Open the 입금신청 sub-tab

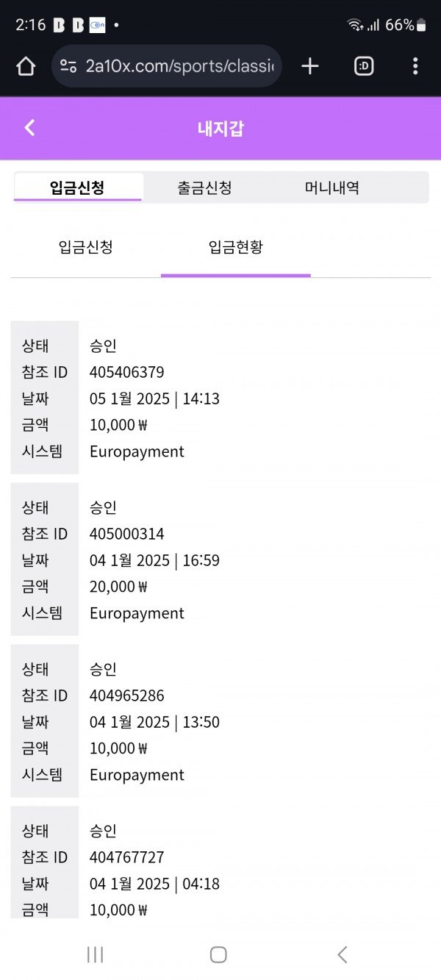click(x=86, y=247)
